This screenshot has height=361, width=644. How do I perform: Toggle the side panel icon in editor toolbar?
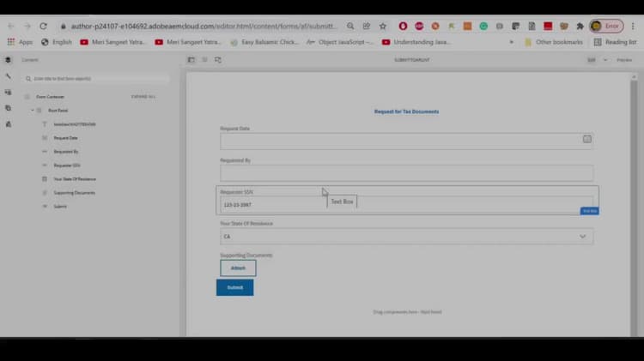coord(191,60)
